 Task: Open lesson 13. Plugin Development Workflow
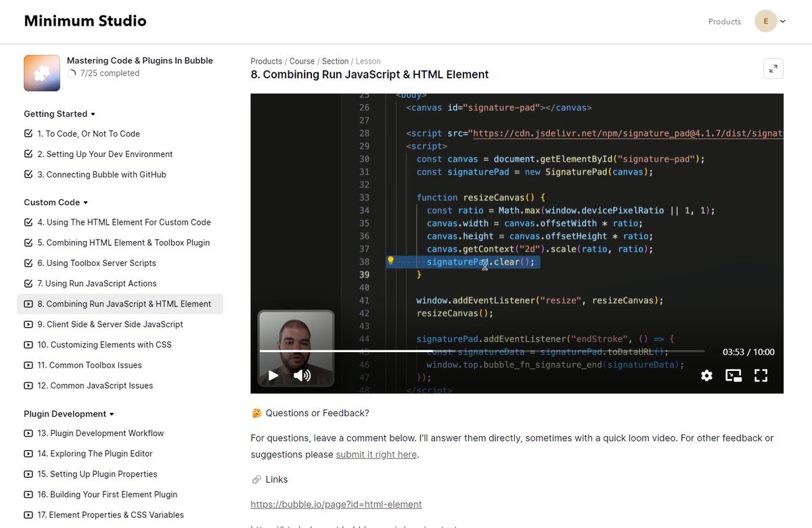100,433
